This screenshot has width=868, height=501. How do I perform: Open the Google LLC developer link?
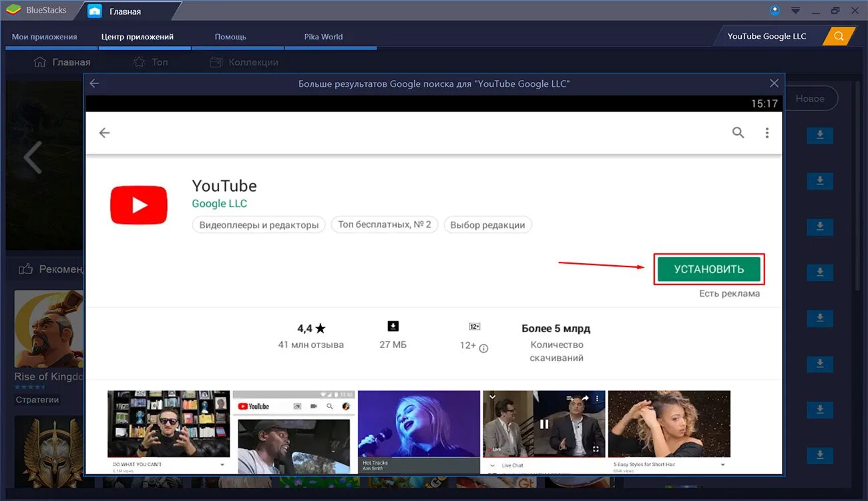220,203
